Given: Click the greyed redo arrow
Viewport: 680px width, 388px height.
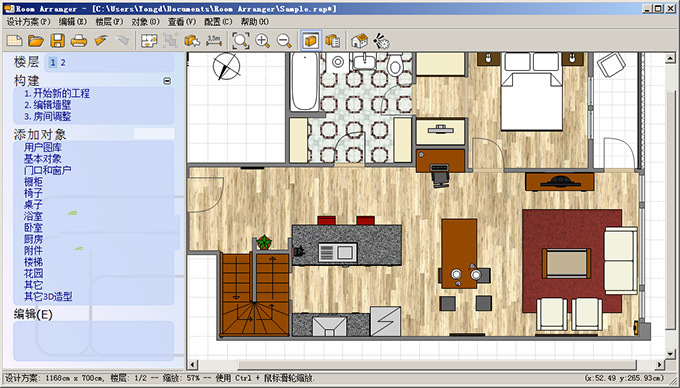Looking at the screenshot, I should (122, 41).
